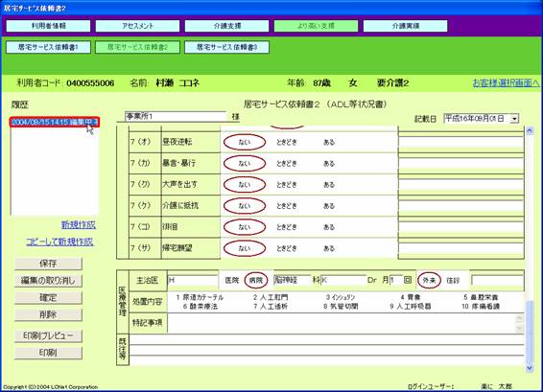Viewport: 543px width, 392px height.
Task: Select ときどき for 昼夜逆転 row
Action: tap(287, 142)
